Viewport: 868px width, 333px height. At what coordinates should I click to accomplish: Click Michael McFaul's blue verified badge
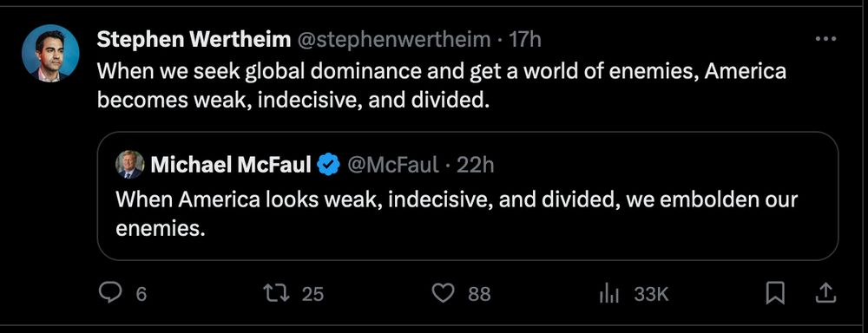pos(328,164)
